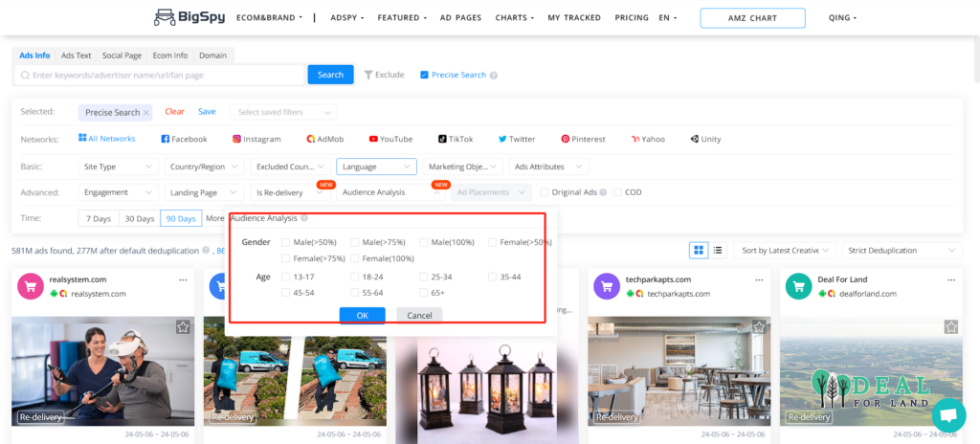Screen dimensions: 980x444
Task: Favorite the Deal For Land ad star
Action: [x=950, y=327]
